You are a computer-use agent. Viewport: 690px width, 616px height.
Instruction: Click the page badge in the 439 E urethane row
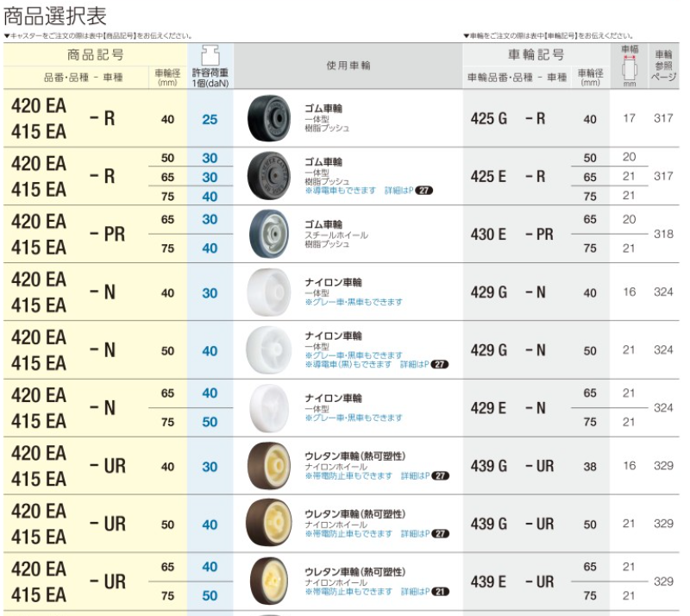coord(440,592)
